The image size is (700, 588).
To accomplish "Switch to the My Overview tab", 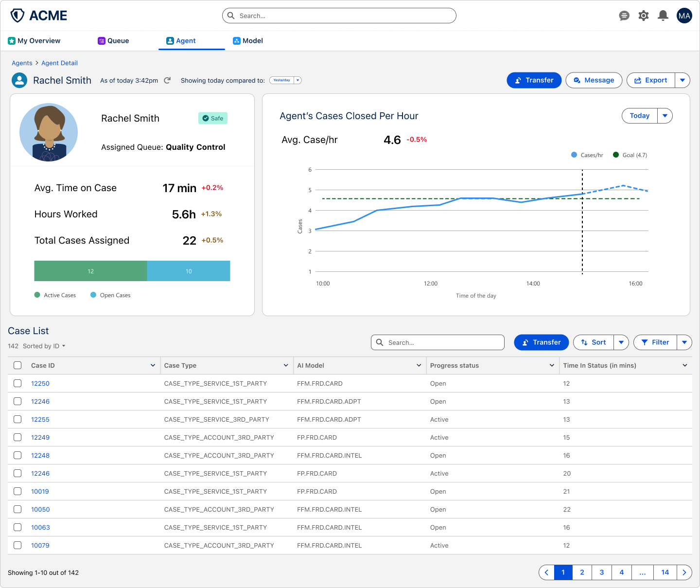I will coord(34,41).
